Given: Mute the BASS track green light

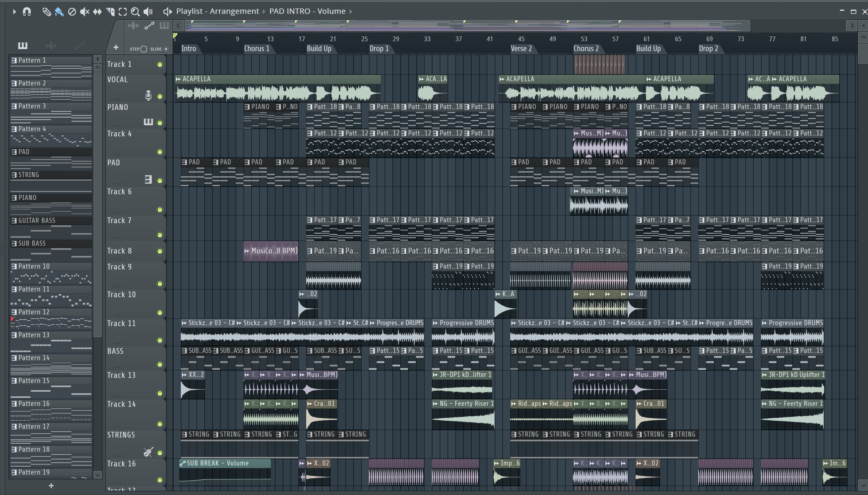Looking at the screenshot, I should click(x=159, y=364).
